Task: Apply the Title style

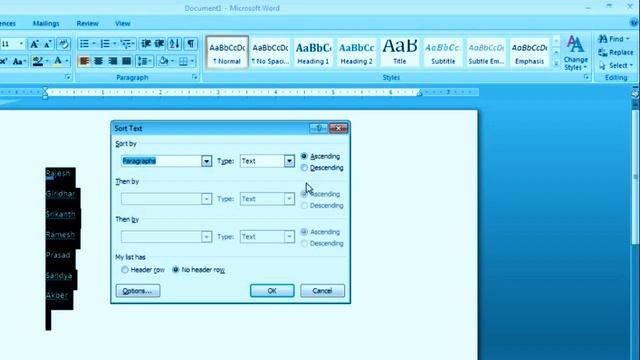Action: (400, 53)
